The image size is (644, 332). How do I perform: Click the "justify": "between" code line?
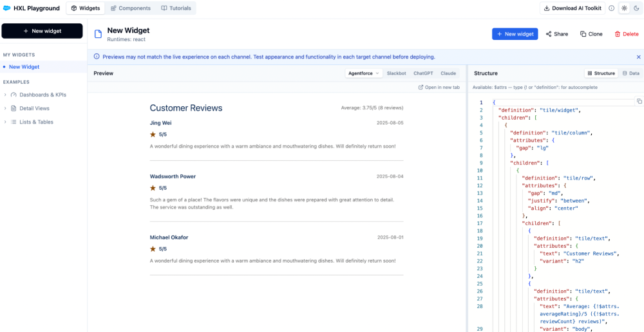[x=558, y=201]
